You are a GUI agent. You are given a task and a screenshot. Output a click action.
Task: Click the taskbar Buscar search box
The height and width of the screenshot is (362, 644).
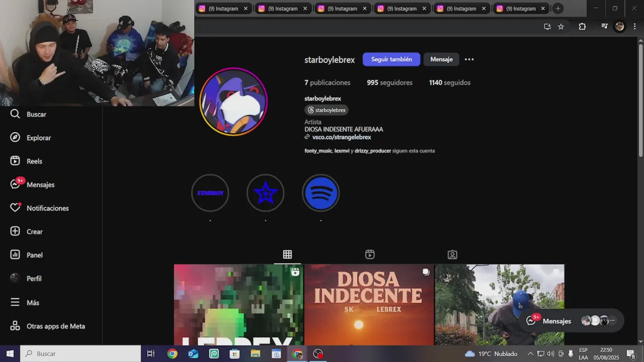(80, 353)
